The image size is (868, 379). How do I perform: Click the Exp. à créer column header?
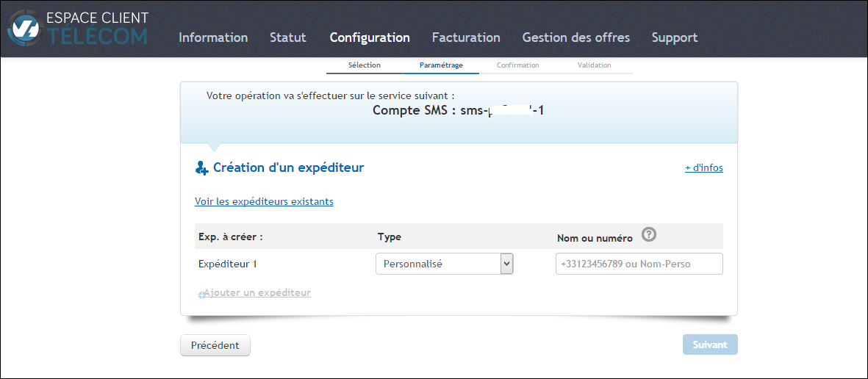[x=230, y=237]
